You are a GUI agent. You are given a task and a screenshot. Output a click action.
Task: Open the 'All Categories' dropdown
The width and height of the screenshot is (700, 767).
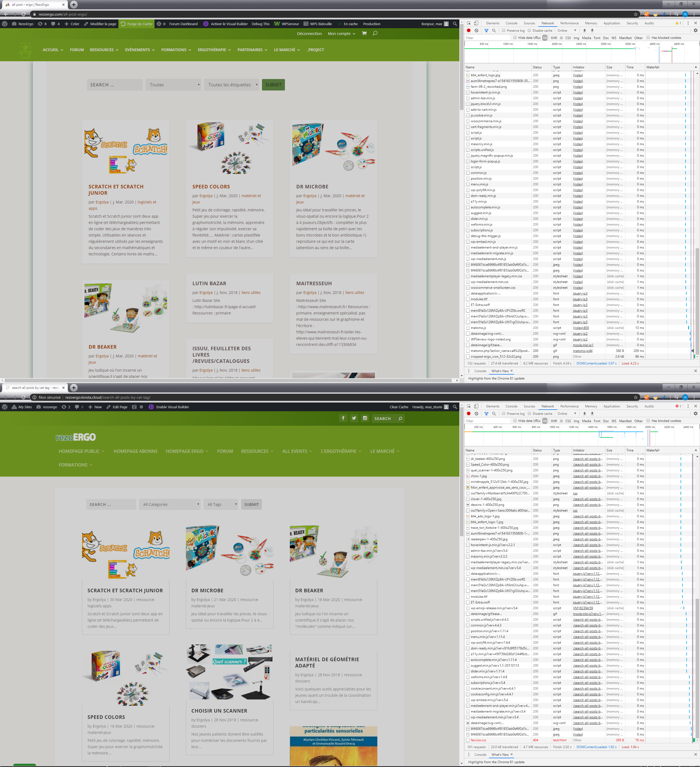point(170,504)
